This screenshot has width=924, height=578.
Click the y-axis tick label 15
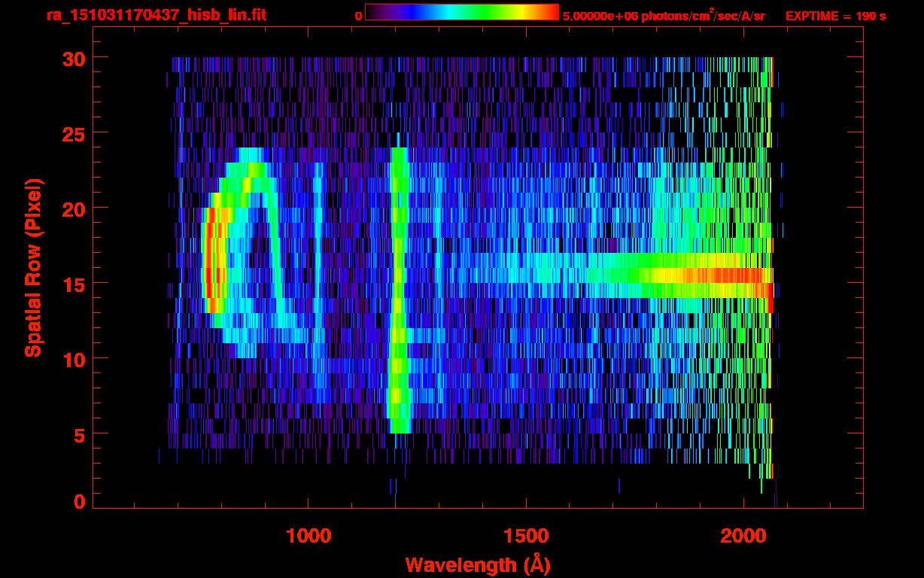[74, 284]
